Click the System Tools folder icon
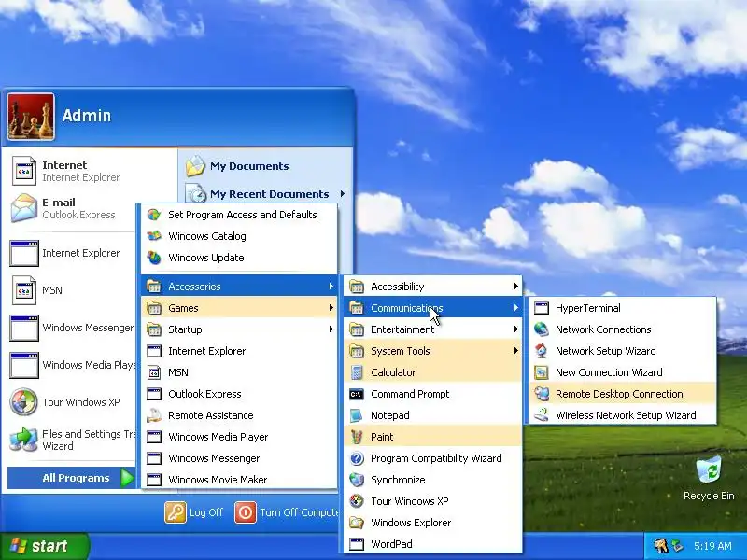747x560 pixels. [x=357, y=351]
